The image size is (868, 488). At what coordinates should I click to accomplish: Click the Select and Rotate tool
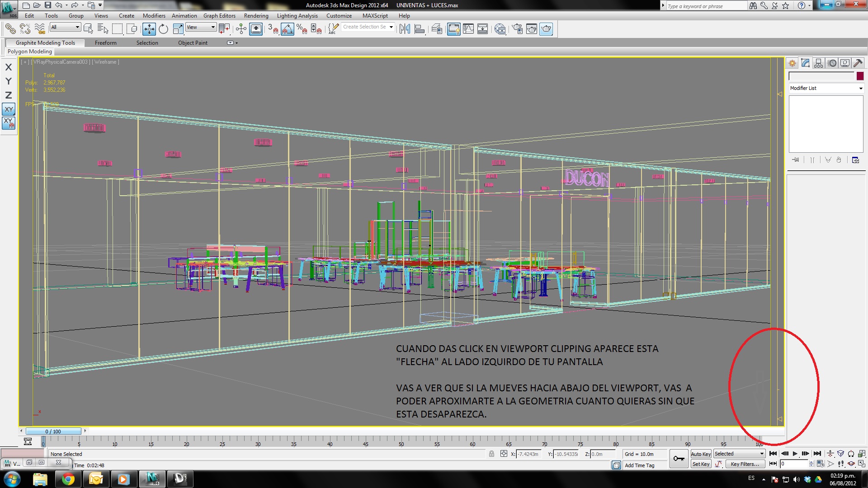pyautogui.click(x=163, y=29)
